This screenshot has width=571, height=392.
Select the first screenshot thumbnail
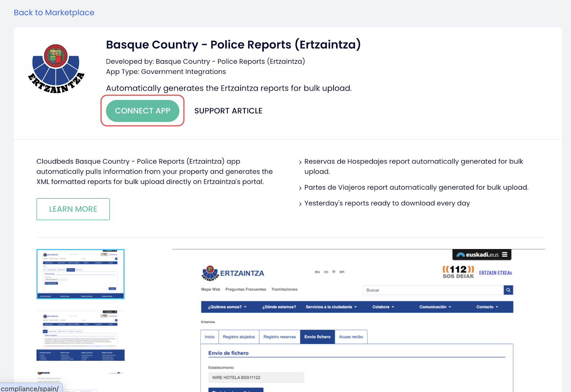point(80,274)
